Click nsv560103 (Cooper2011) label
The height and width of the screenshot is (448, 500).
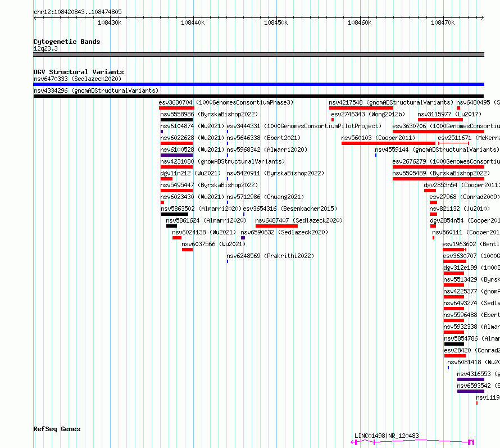[378, 138]
